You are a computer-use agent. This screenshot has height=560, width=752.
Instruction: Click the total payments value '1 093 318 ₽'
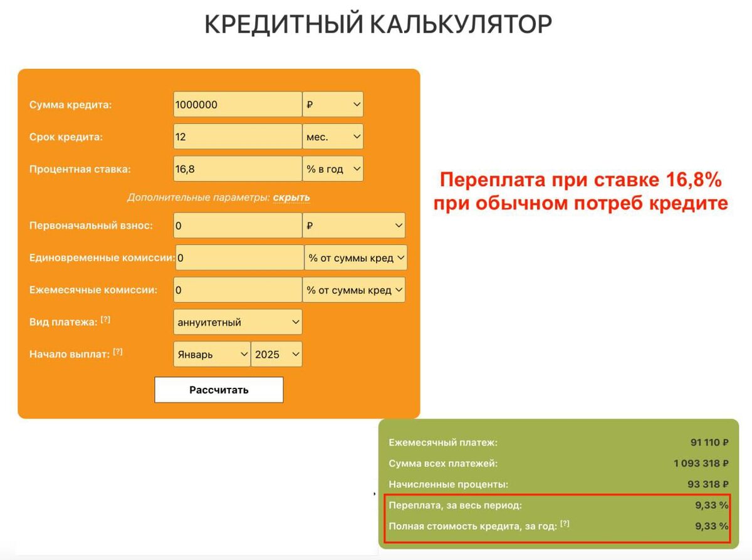coord(701,464)
